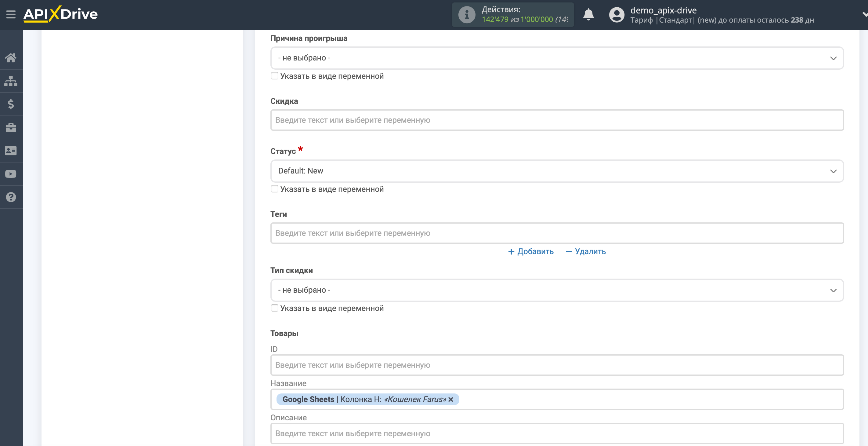The width and height of the screenshot is (868, 446).
Task: Click the user avatar icon
Action: tap(617, 15)
